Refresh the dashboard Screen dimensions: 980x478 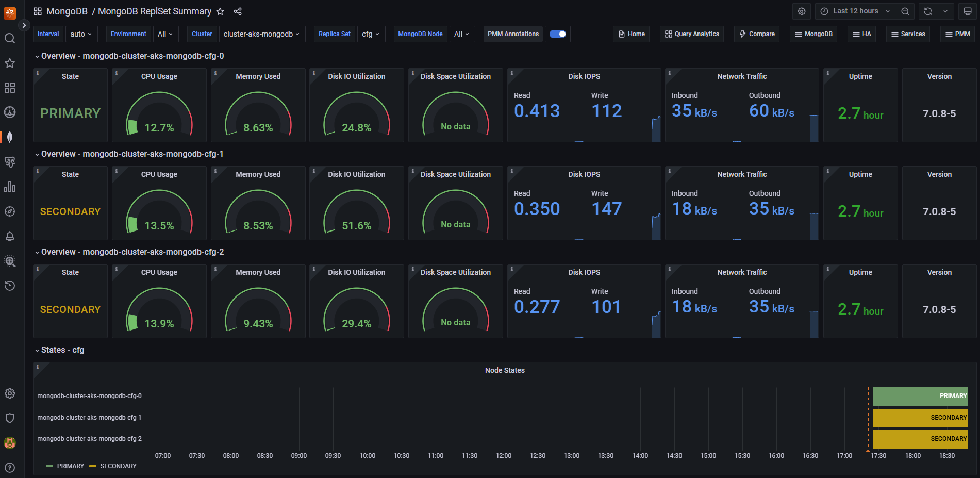click(x=927, y=11)
